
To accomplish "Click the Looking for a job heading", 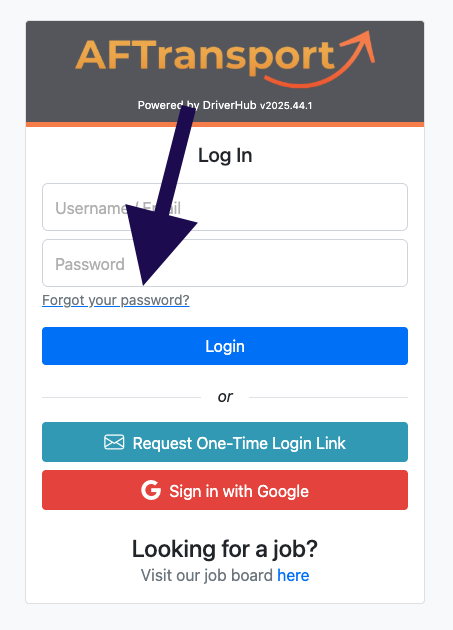I will 225,549.
